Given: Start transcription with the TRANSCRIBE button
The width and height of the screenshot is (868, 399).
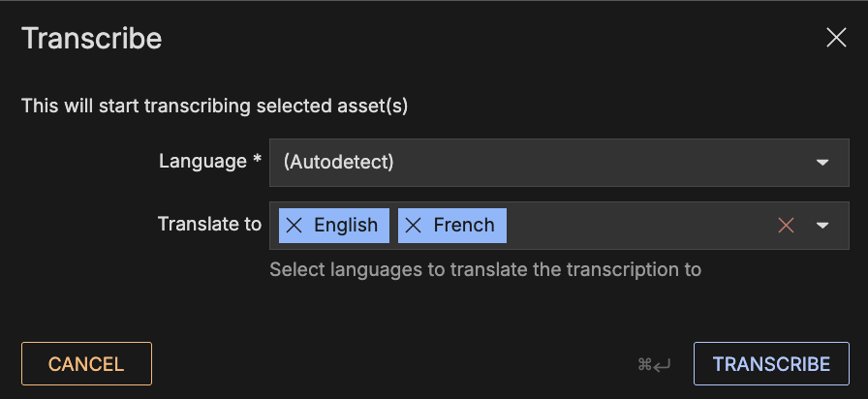Looking at the screenshot, I should pos(771,364).
